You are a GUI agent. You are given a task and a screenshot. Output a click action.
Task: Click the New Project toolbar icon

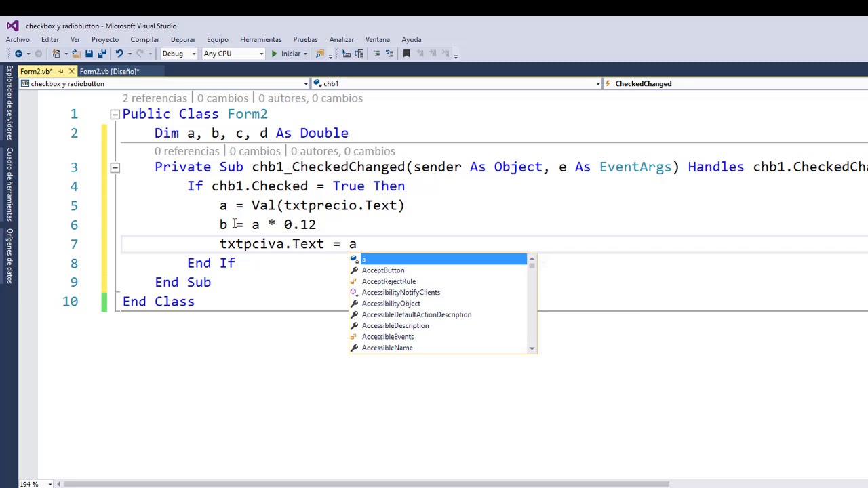[56, 54]
